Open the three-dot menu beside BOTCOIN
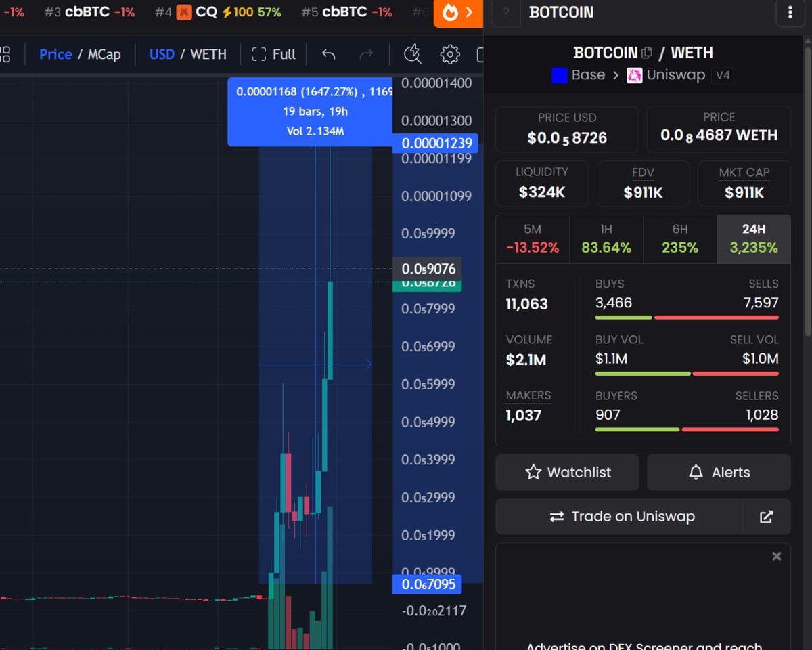The height and width of the screenshot is (650, 812). [x=790, y=13]
